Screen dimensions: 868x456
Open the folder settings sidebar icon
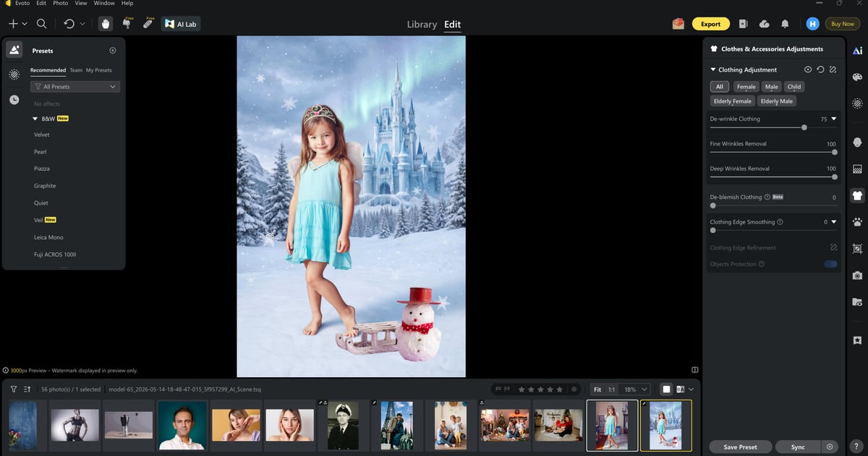[x=857, y=302]
